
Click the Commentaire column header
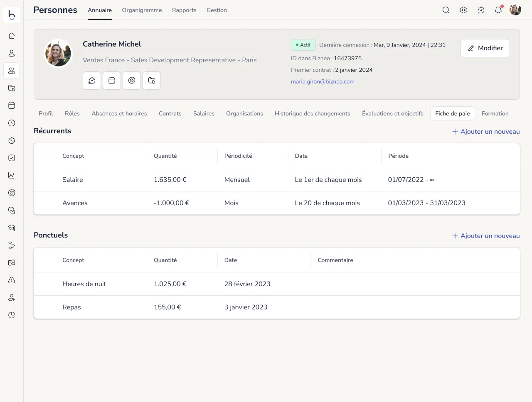(335, 260)
